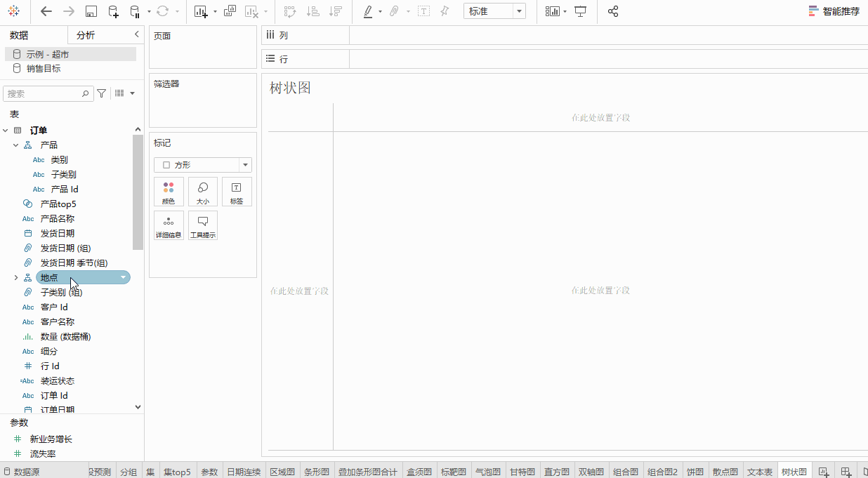This screenshot has height=478, width=868.
Task: Open the 气泡图 sheet tab
Action: point(488,472)
